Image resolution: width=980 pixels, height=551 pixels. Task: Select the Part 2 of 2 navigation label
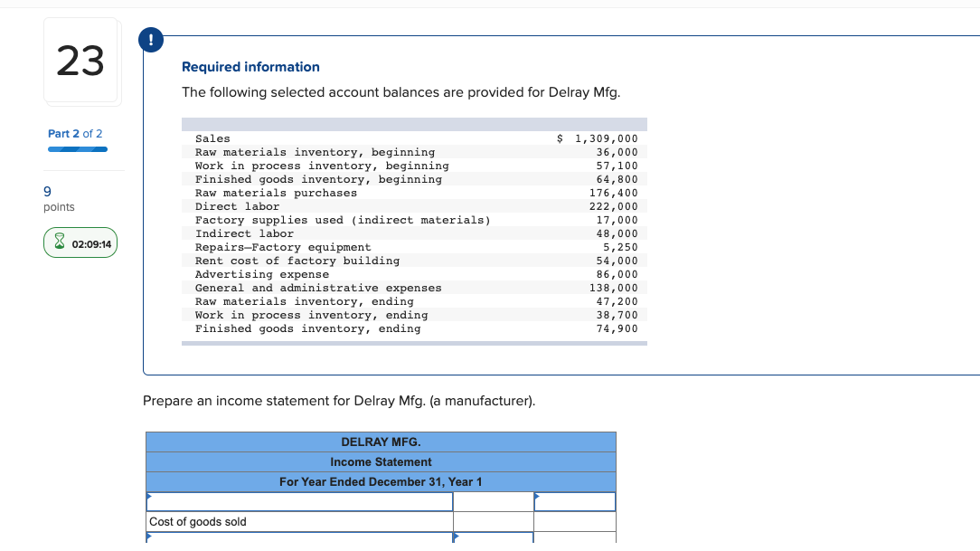[x=76, y=133]
